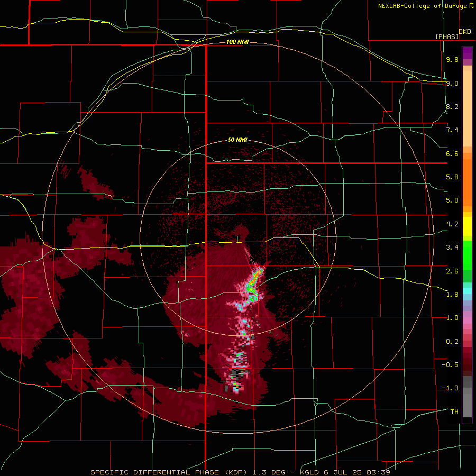Click the -1.3 value on the scale
The height and width of the screenshot is (476, 476).
450,389
